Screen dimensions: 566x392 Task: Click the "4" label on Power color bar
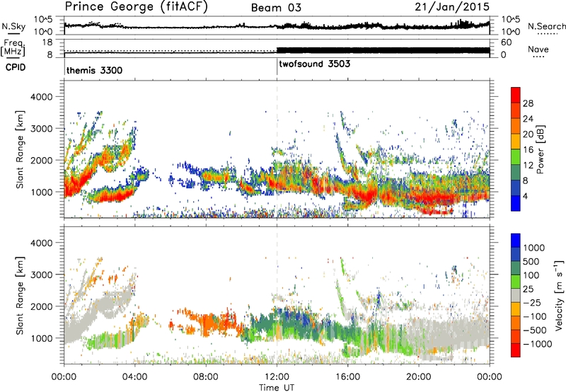(x=526, y=197)
